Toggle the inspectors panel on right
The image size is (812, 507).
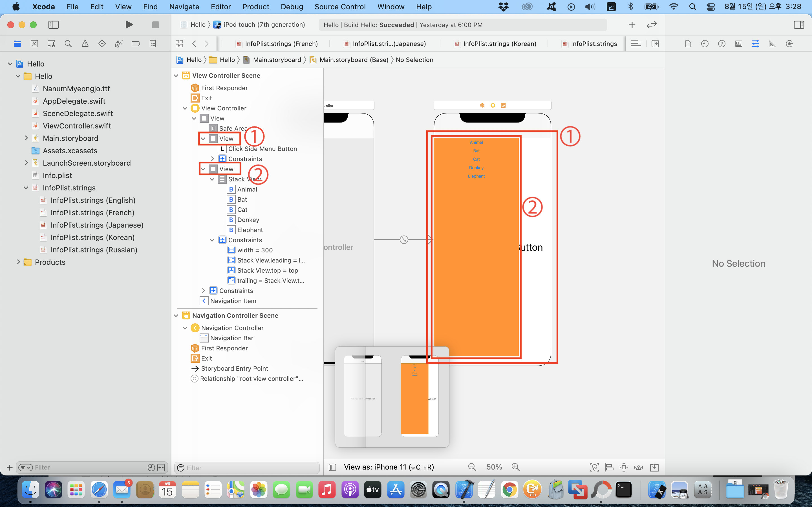(x=798, y=25)
